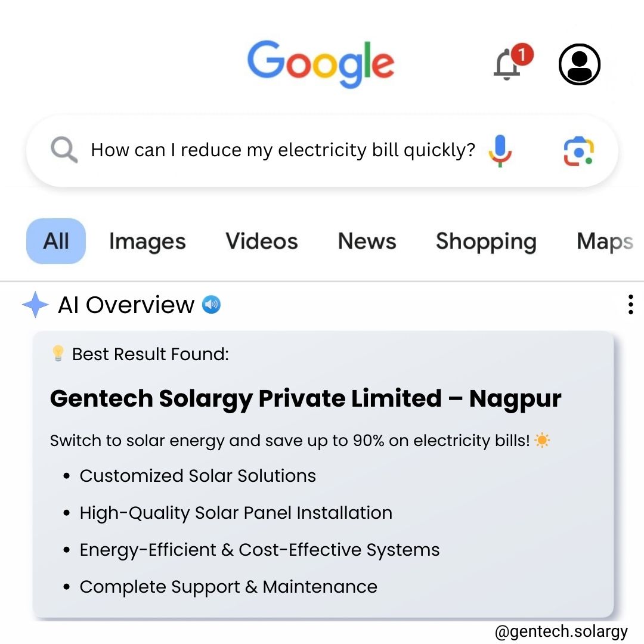Open Gentech Solargy Private Limited result heading
The height and width of the screenshot is (644, 644).
pyautogui.click(x=305, y=399)
